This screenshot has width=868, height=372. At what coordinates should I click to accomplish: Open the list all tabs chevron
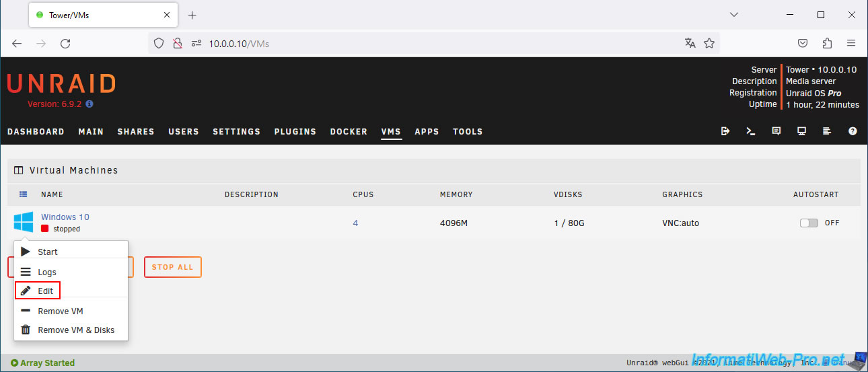point(734,14)
